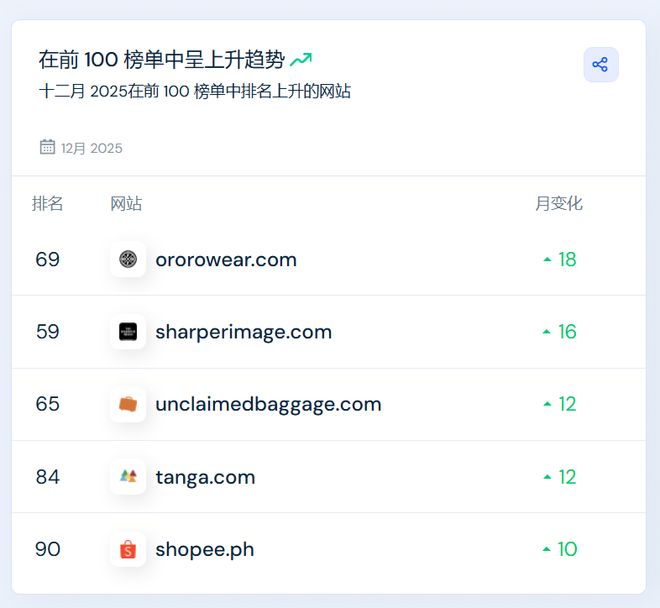The width and height of the screenshot is (660, 608).
Task: Click the up arrow in tanga.com row
Action: (547, 477)
